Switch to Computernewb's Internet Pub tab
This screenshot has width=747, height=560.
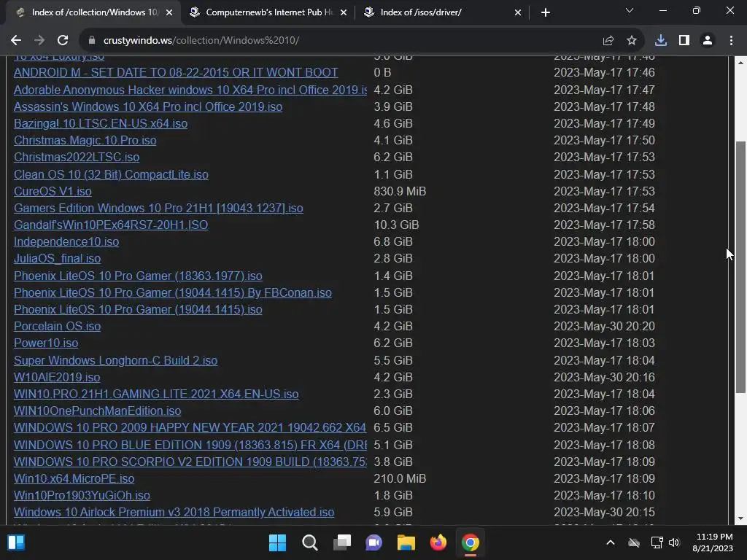[x=268, y=12]
